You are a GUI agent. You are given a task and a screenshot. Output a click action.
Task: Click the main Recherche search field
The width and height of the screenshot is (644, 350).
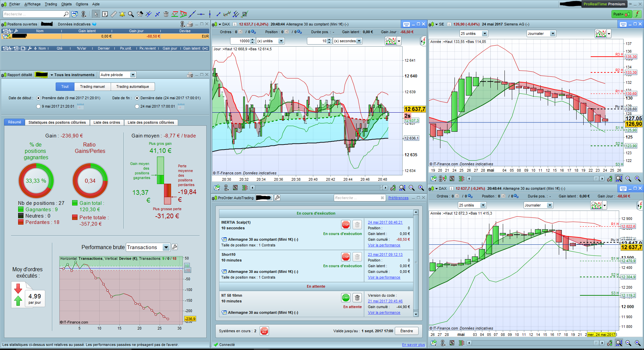36,14
